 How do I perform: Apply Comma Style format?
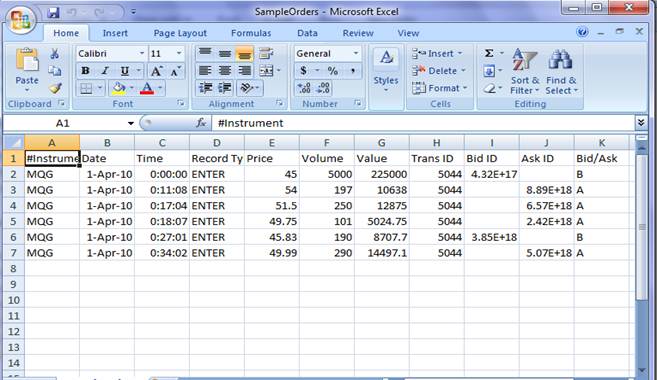pos(353,71)
